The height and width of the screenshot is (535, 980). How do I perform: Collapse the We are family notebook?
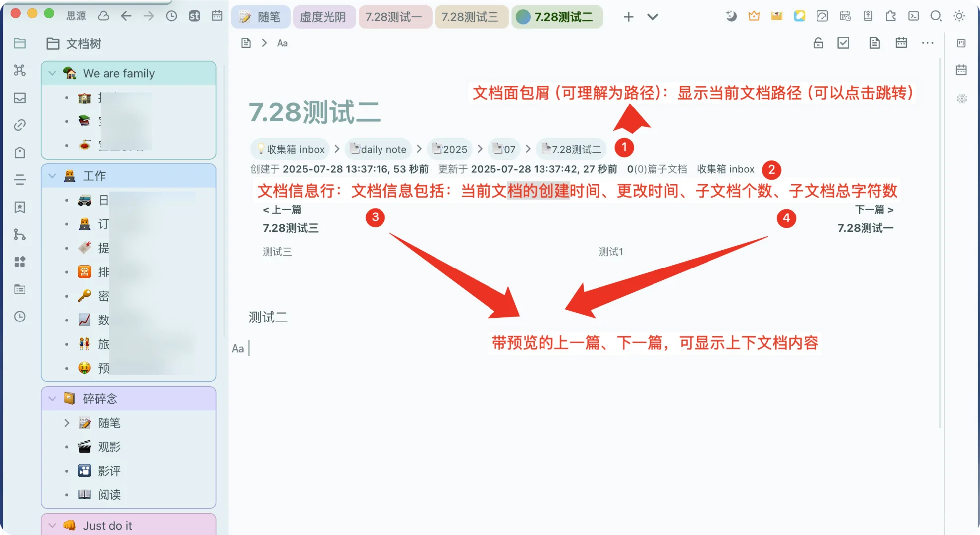pyautogui.click(x=52, y=73)
